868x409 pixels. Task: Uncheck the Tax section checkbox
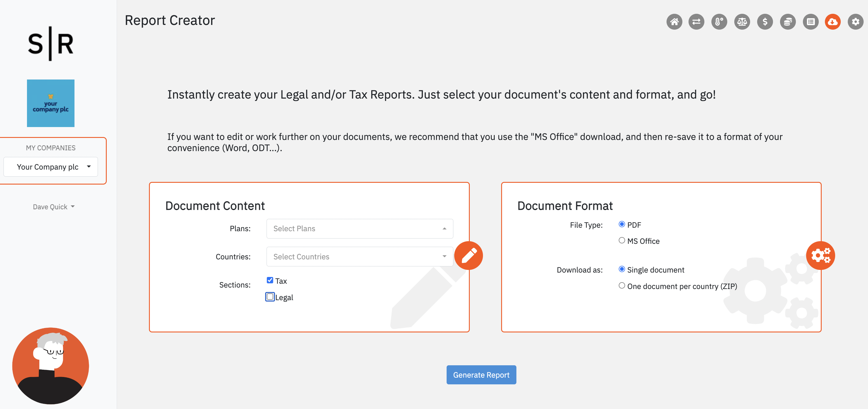click(x=270, y=280)
